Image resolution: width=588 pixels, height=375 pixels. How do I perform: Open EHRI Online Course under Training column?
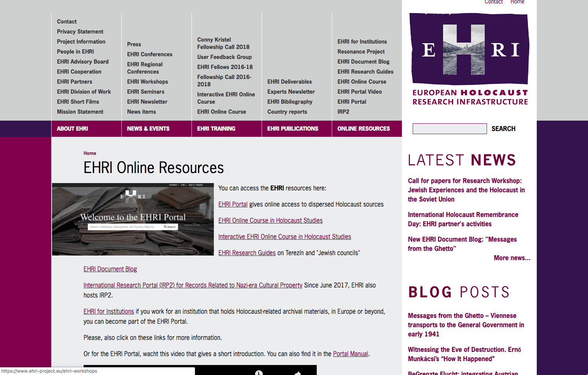pos(222,112)
